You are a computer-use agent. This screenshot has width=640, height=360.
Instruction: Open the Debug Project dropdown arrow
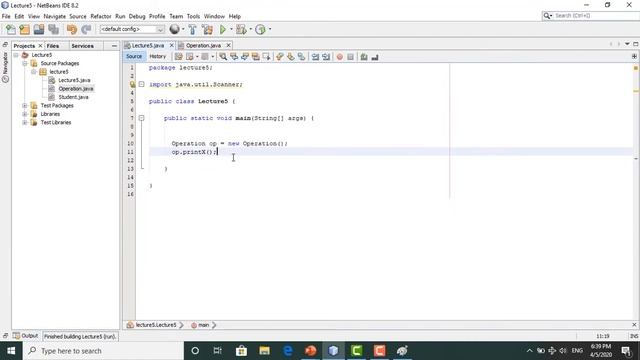(251, 29)
